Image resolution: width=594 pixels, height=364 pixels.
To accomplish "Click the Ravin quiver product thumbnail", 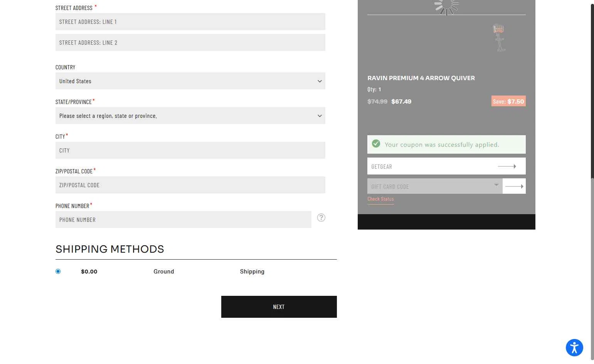I will coord(498,38).
